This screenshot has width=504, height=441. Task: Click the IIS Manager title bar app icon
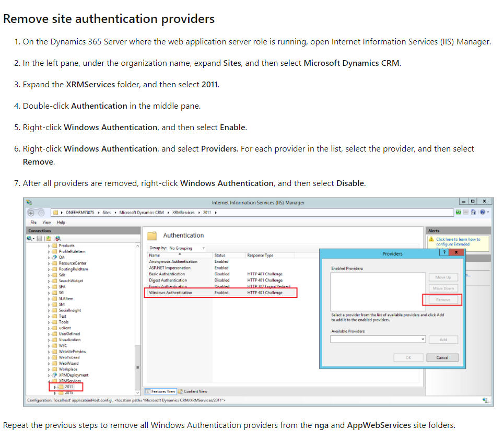tap(29, 202)
